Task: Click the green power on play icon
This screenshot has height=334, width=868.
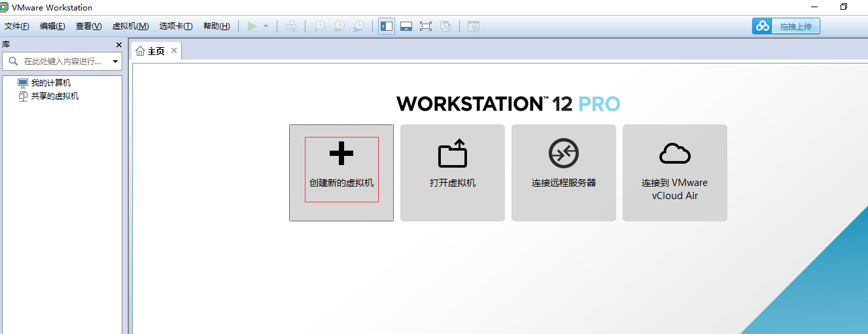Action: pyautogui.click(x=252, y=26)
